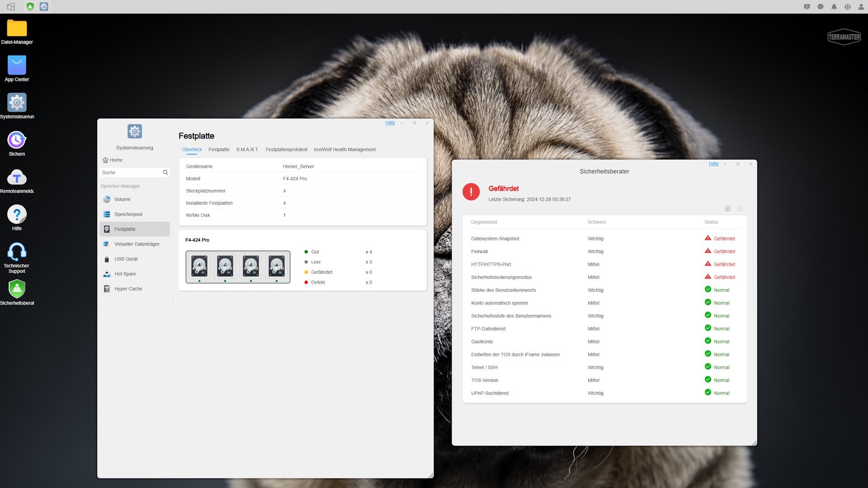Open Hyper Cache in the sidebar
This screenshot has width=868, height=488.
pos(135,289)
